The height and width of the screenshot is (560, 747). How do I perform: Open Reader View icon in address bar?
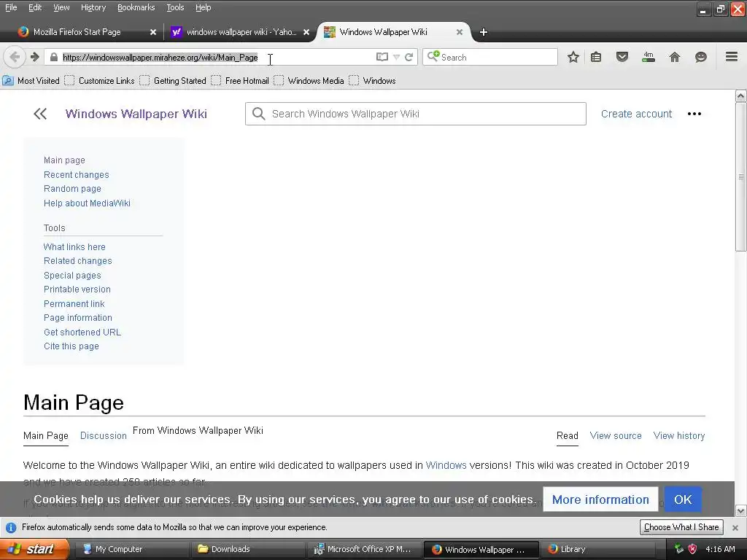tap(382, 57)
